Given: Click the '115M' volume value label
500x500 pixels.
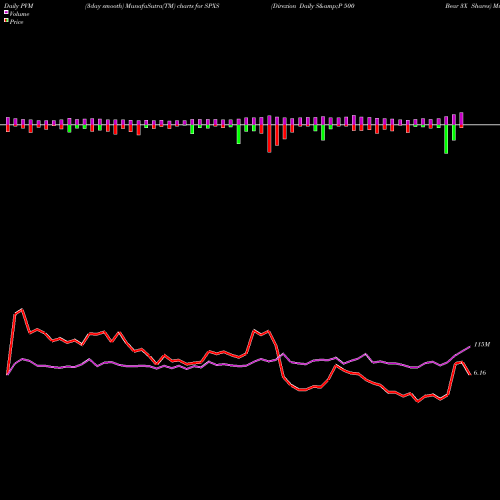Looking at the screenshot, I should [482, 345].
